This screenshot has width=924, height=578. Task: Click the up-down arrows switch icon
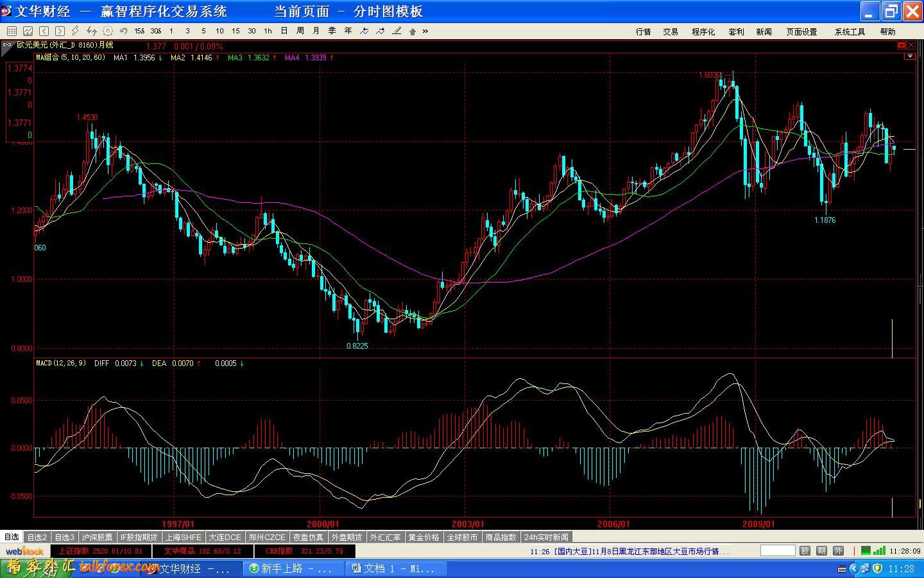(x=91, y=31)
